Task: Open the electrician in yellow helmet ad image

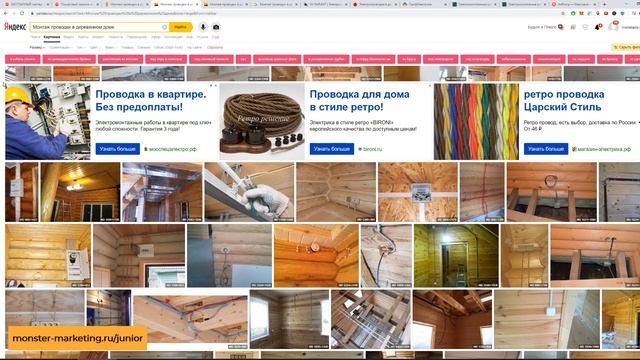Action: (48, 122)
